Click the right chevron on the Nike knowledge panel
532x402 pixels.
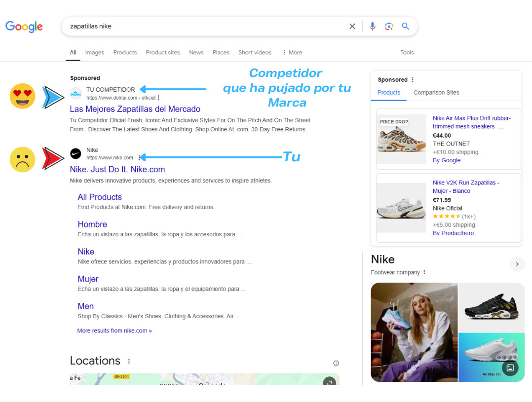[517, 264]
